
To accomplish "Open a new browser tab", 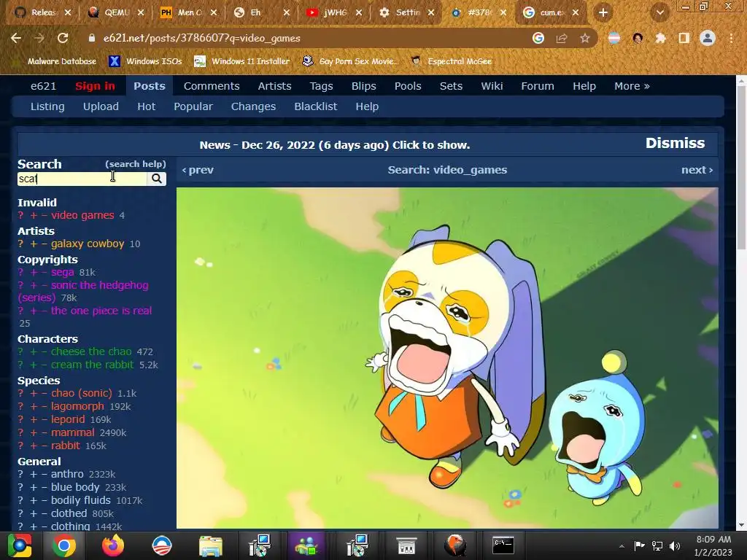I will (603, 12).
